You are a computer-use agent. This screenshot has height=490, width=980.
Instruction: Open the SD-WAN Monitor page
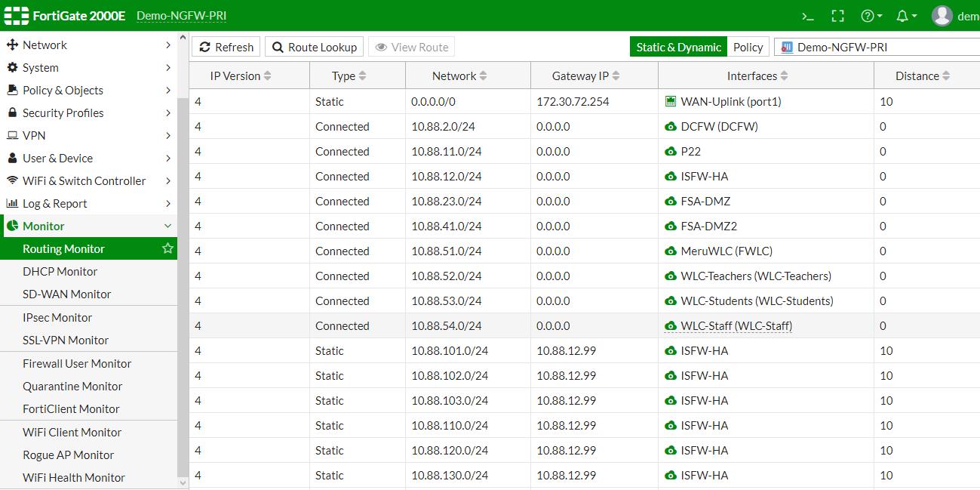(66, 294)
